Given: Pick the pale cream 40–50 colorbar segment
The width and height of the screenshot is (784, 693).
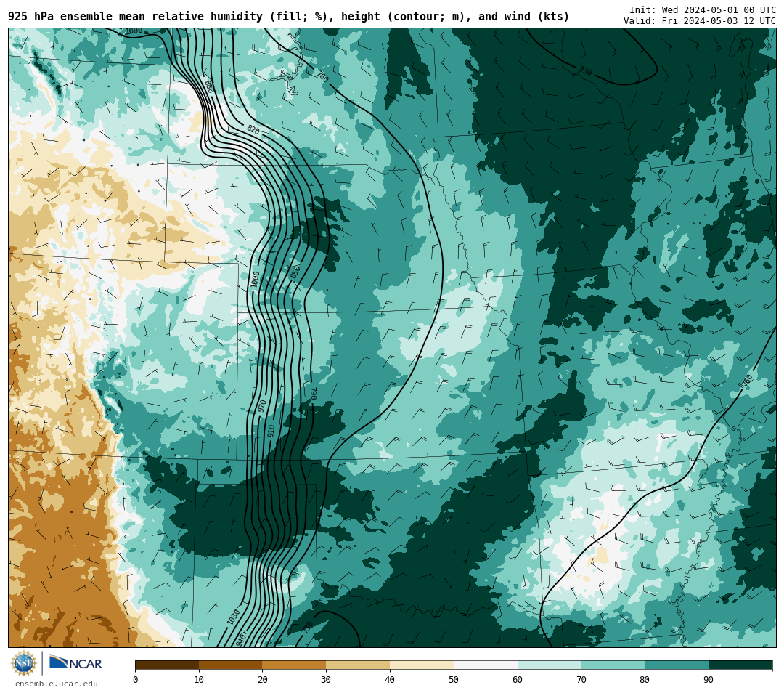Looking at the screenshot, I should point(422,665).
